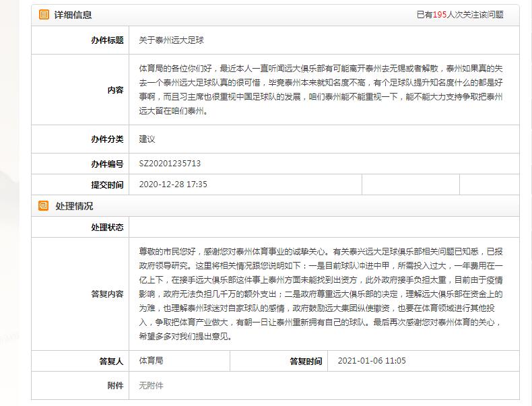Click the 答复时间 label
Screen dimensions: 532x406
(x=306, y=362)
